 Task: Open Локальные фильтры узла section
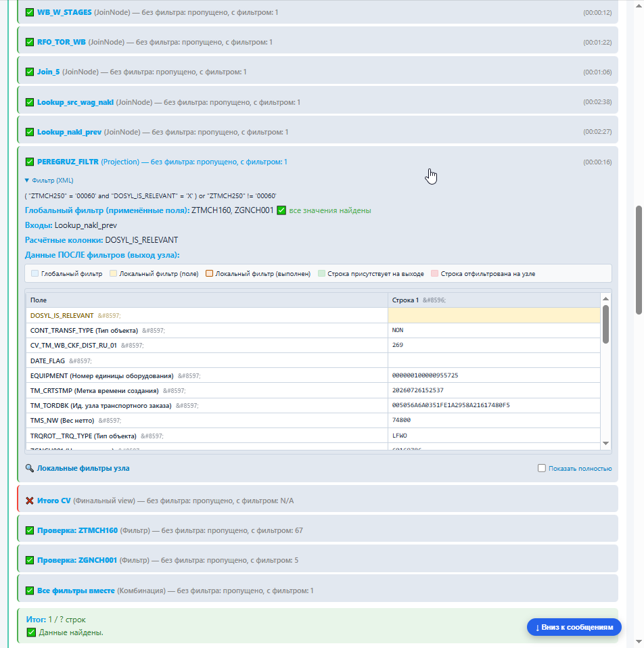coord(83,468)
